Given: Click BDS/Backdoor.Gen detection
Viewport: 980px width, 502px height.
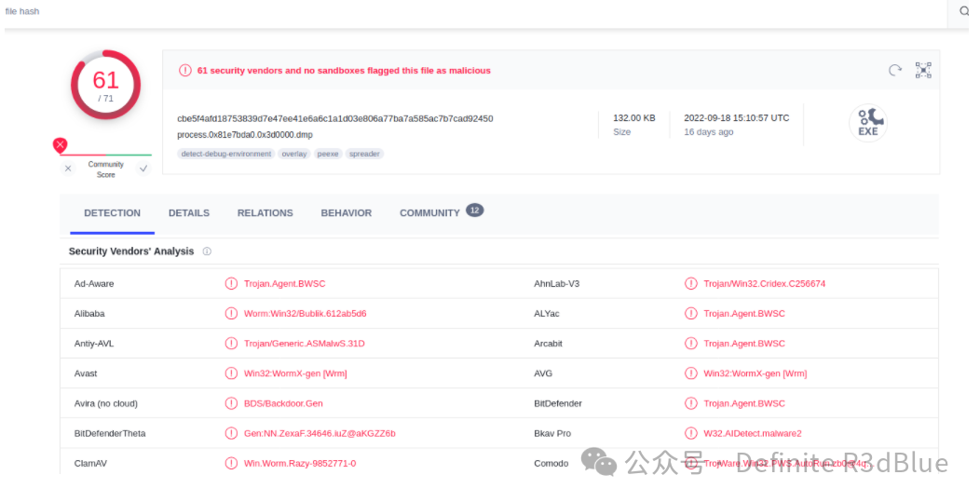Looking at the screenshot, I should click(283, 404).
